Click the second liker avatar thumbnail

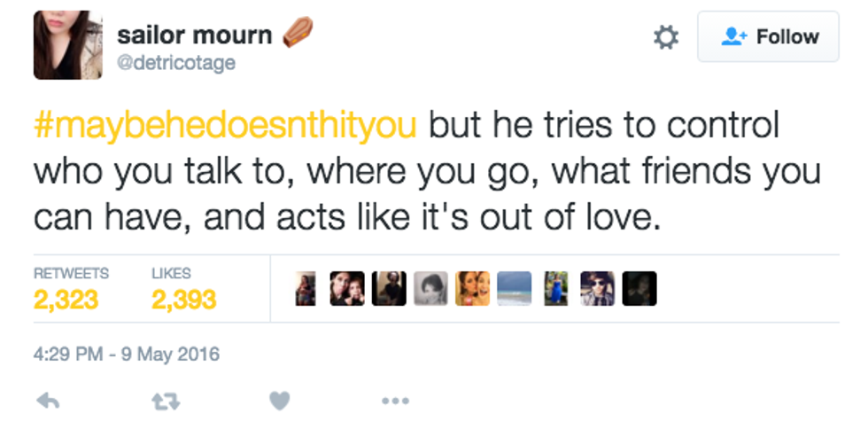coord(346,289)
